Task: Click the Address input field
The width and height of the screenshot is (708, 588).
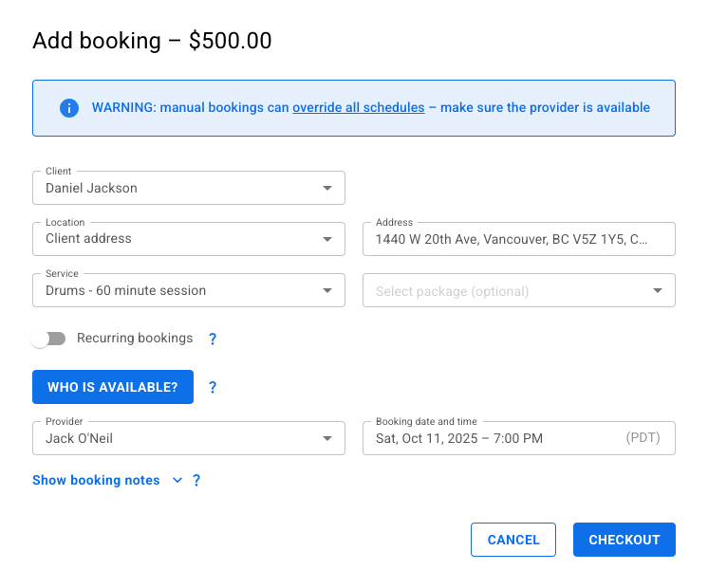Action: pyautogui.click(x=512, y=240)
